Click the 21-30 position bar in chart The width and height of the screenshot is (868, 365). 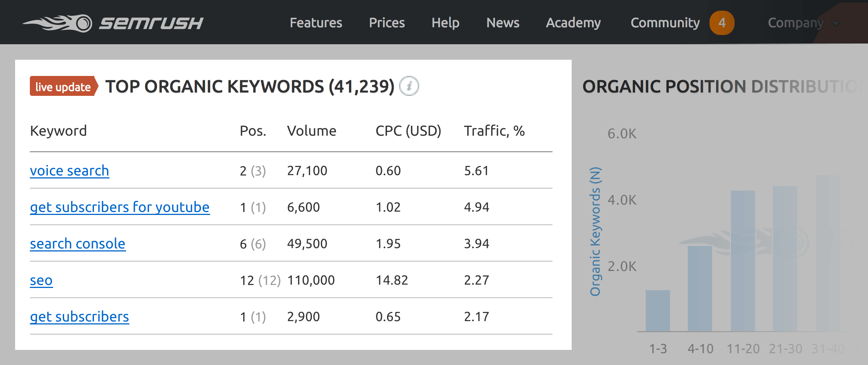click(x=785, y=259)
